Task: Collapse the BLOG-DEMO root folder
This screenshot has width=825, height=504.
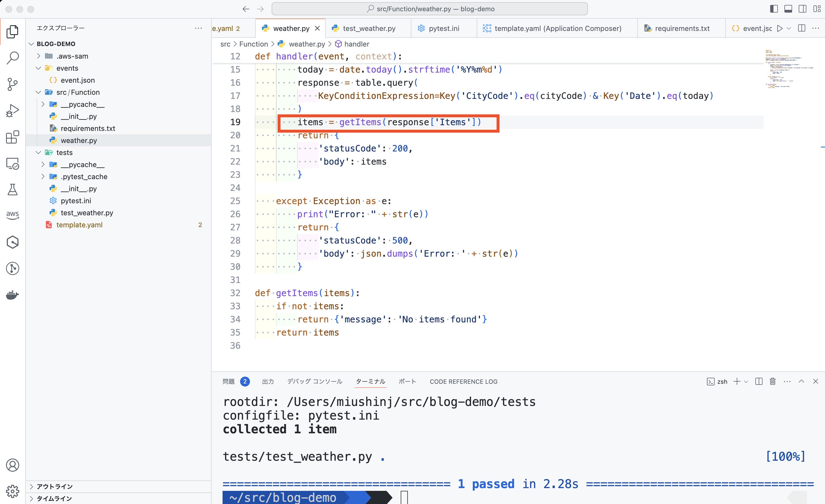Action: [32, 44]
